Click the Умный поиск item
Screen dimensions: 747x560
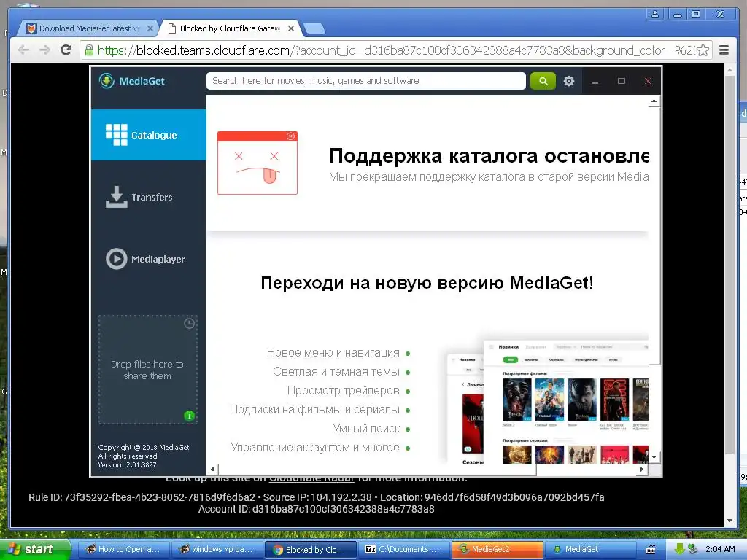(x=366, y=429)
